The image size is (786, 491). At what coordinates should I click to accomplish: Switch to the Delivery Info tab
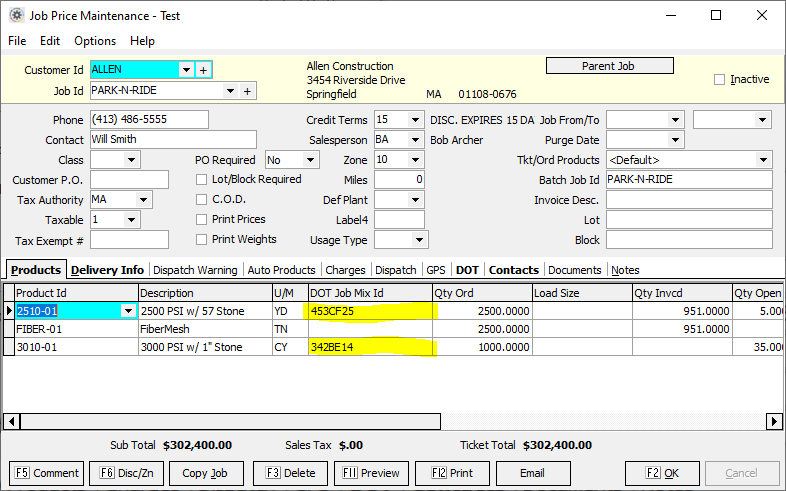click(107, 270)
